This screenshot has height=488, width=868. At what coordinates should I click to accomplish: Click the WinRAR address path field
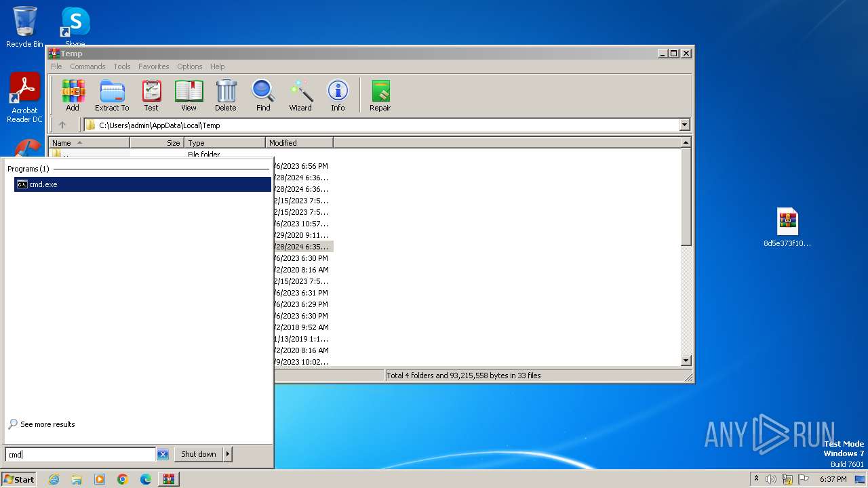[x=382, y=125]
